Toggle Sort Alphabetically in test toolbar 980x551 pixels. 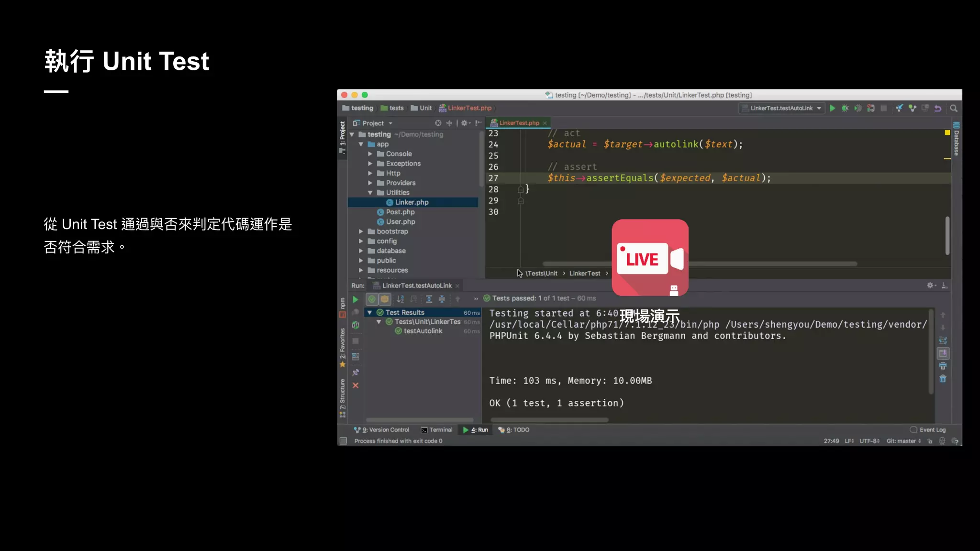point(401,299)
